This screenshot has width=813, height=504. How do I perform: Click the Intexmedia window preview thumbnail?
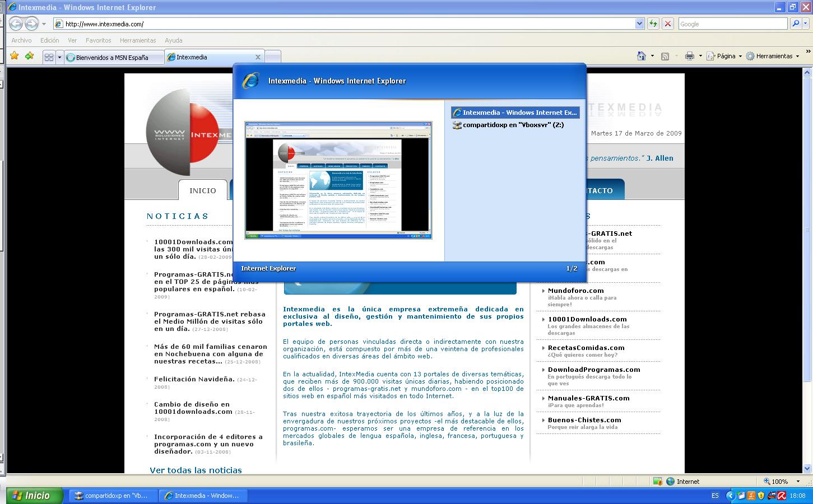tap(338, 180)
